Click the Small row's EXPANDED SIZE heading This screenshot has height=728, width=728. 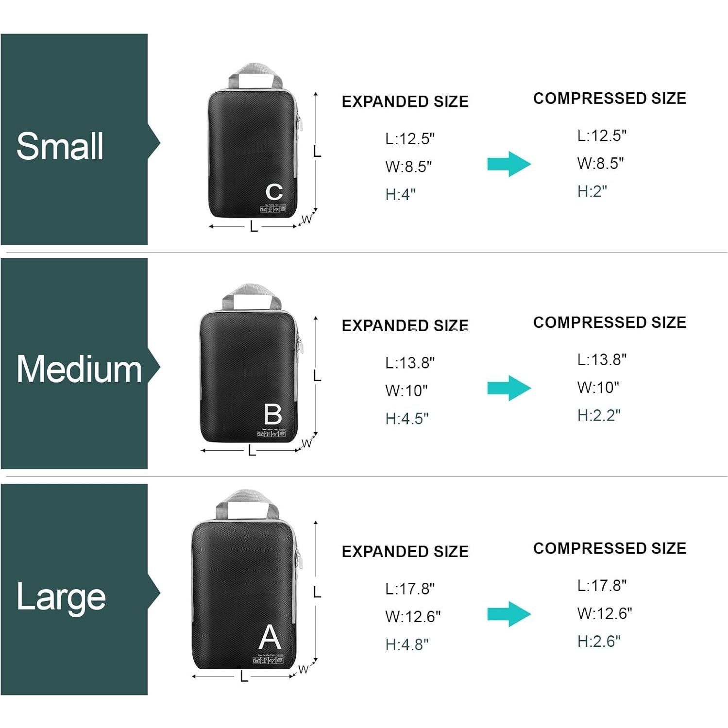[x=405, y=102]
